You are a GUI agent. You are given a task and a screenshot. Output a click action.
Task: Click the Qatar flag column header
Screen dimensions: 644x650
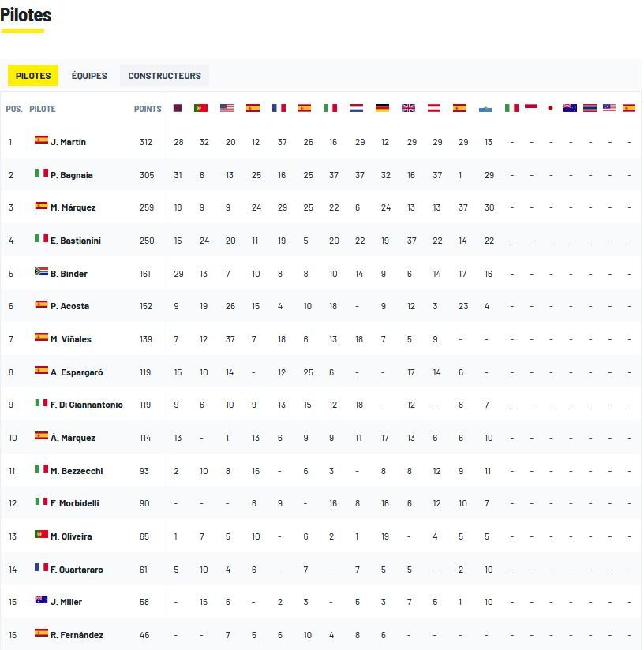click(x=178, y=108)
